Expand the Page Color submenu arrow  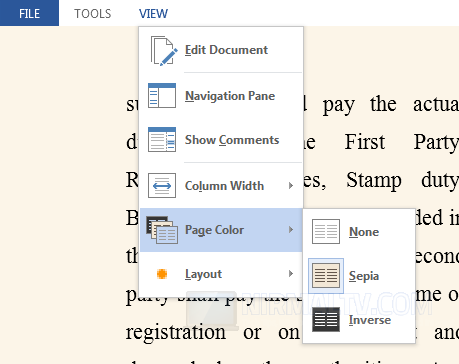[291, 230]
